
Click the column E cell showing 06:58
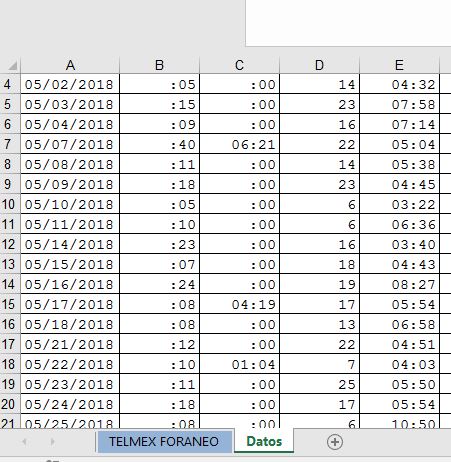click(x=399, y=324)
